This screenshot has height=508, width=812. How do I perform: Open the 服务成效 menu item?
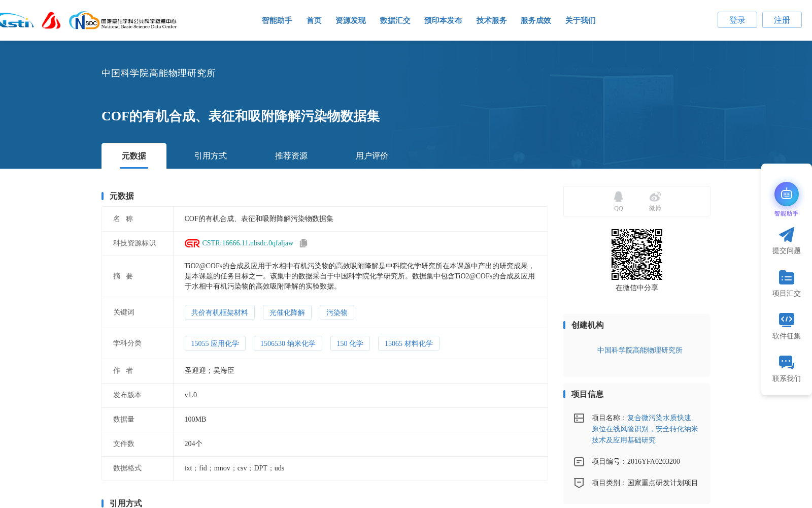(536, 20)
